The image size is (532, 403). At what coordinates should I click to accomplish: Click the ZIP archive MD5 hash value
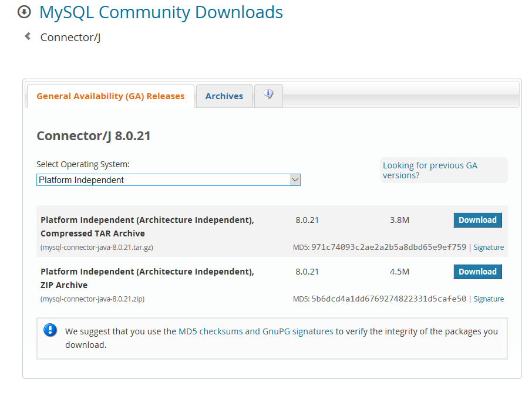389,299
